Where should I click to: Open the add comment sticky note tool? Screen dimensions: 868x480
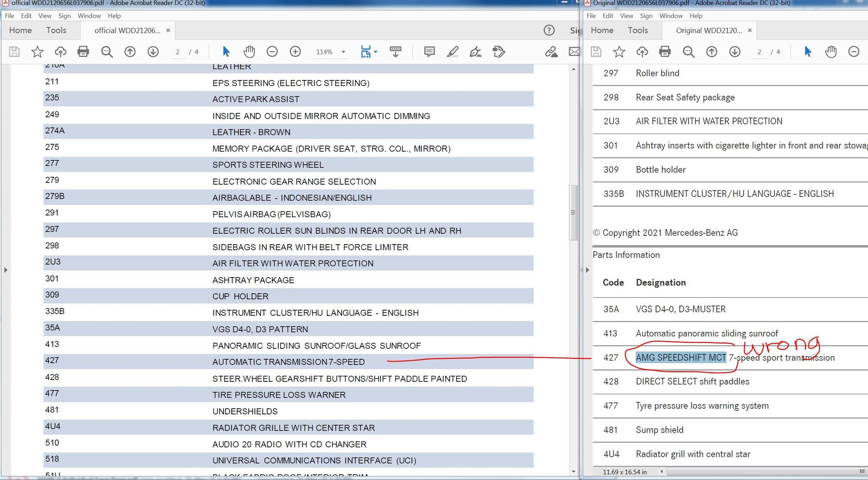(x=429, y=52)
